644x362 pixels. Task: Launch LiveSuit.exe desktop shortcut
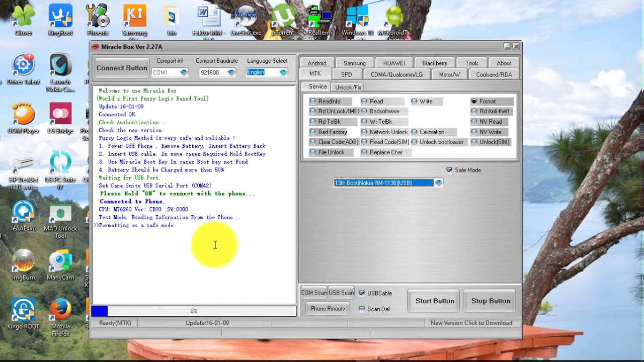tap(246, 20)
